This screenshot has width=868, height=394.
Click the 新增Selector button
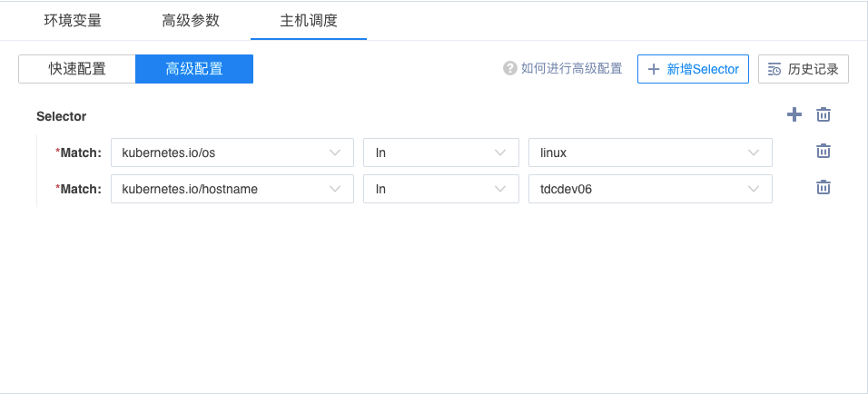[x=693, y=69]
